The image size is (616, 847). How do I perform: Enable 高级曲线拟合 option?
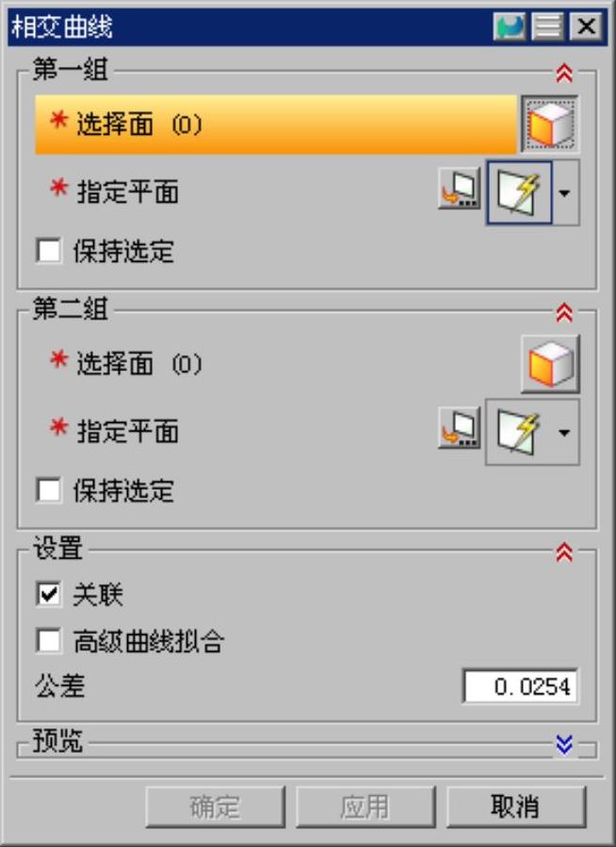(49, 642)
